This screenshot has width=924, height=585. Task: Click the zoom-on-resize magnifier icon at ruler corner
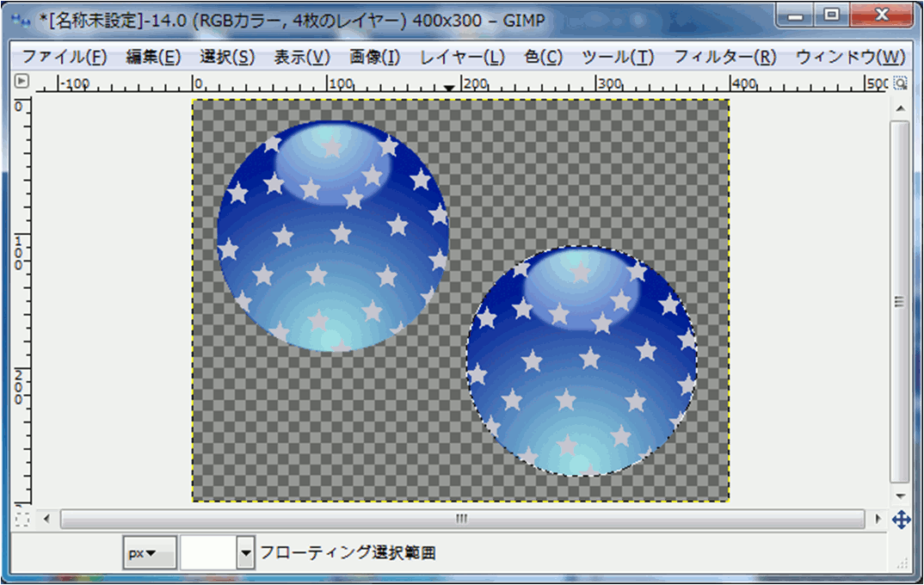coord(900,83)
